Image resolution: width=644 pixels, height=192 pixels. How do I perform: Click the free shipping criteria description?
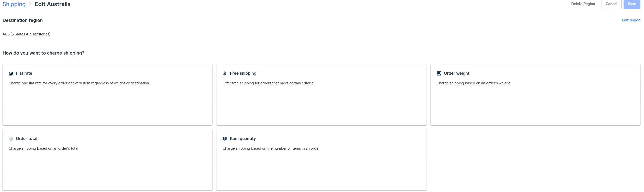point(268,83)
